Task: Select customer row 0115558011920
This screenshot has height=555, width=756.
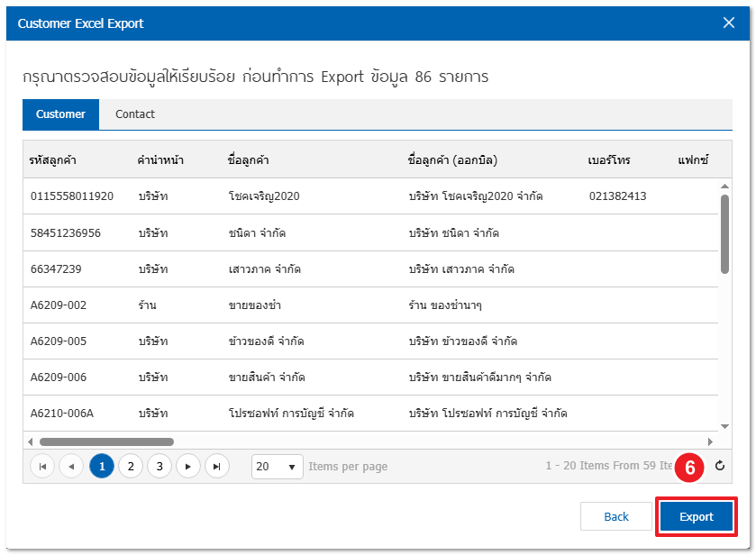Action: (x=72, y=196)
